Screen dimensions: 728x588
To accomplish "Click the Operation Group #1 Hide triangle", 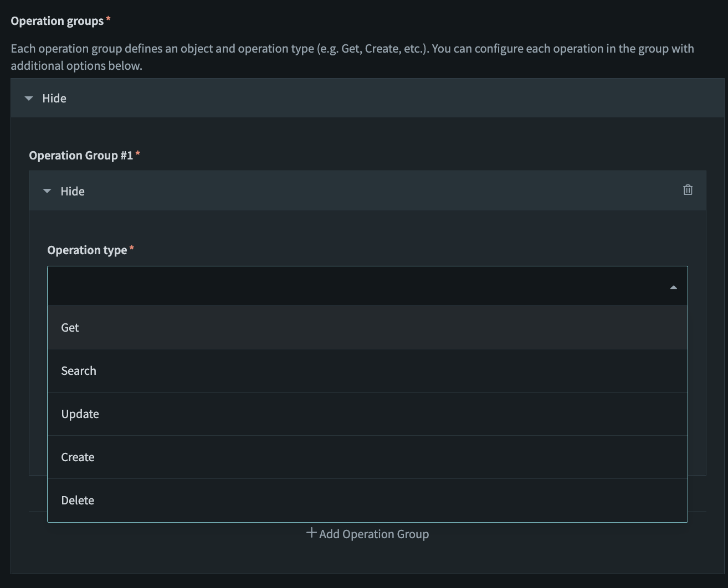I will (x=47, y=191).
